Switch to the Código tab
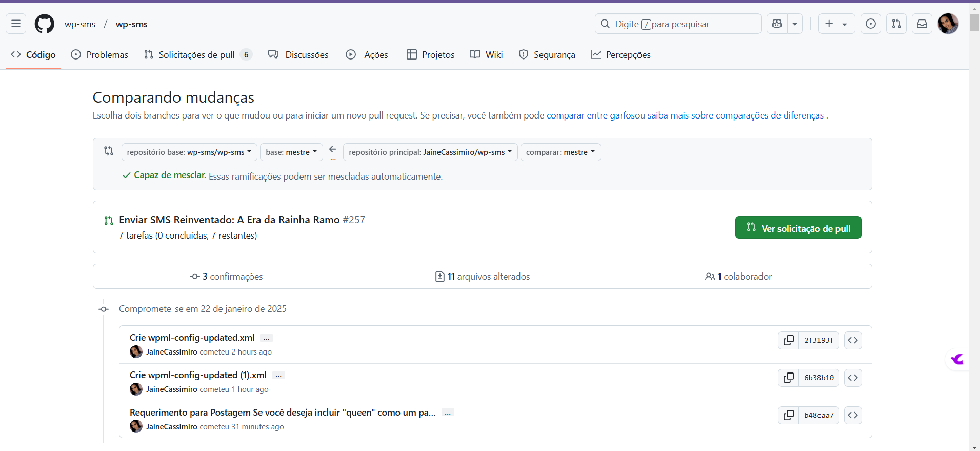 click(33, 54)
